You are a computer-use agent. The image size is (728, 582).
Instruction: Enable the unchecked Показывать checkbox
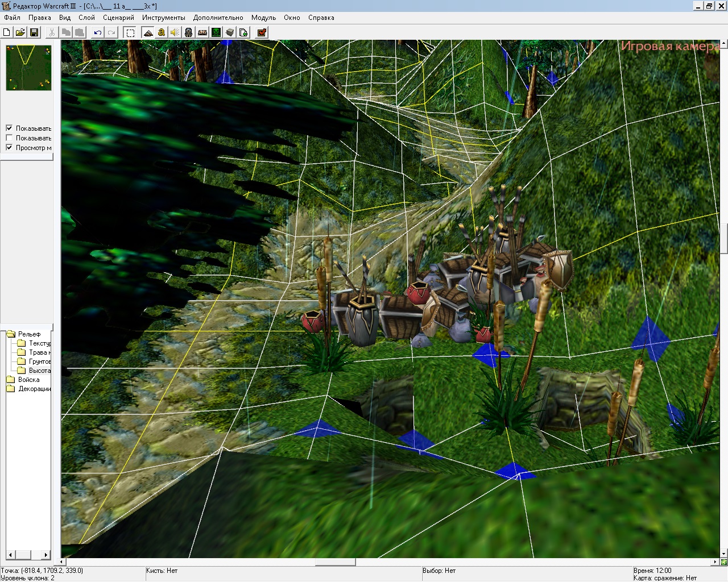[9, 138]
